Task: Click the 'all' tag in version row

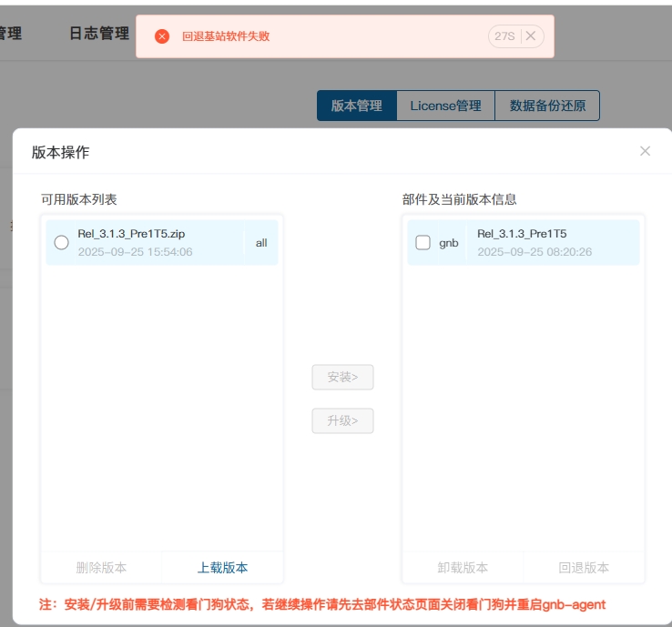Action: point(261,243)
